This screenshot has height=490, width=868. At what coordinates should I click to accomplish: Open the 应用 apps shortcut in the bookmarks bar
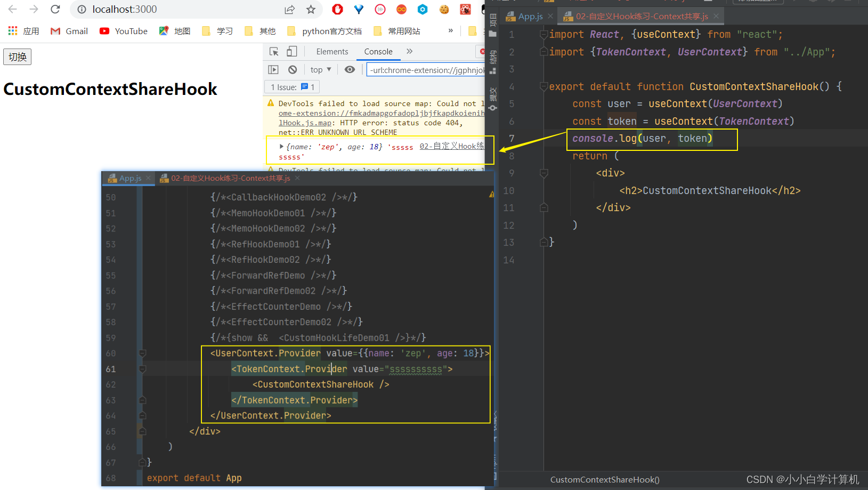point(24,31)
